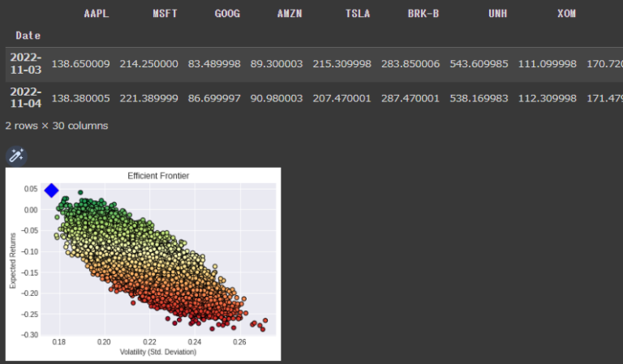Click the XOM column header

point(566,14)
